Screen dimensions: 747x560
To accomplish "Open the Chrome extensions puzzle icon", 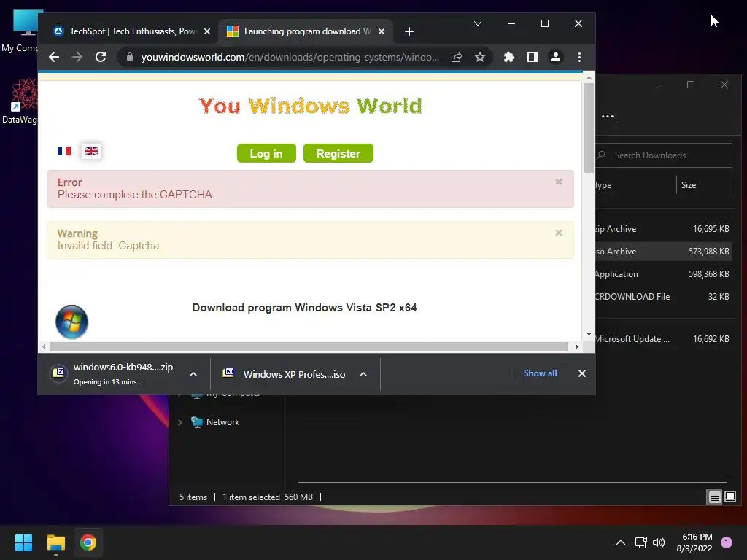I will 508,57.
